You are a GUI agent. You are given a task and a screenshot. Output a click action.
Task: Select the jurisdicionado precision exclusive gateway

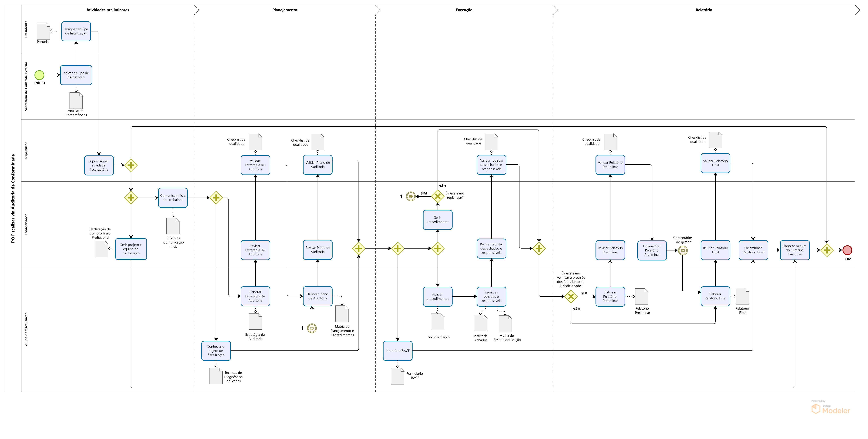tap(571, 296)
